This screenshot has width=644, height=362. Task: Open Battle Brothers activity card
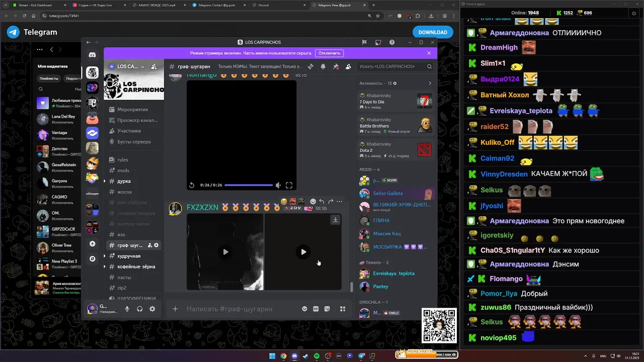[395, 125]
